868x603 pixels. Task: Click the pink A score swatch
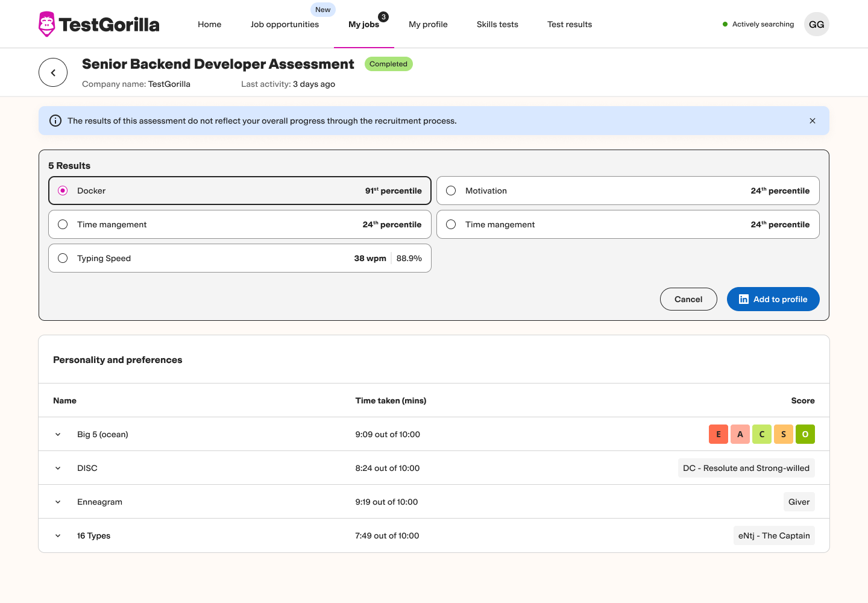(x=740, y=434)
